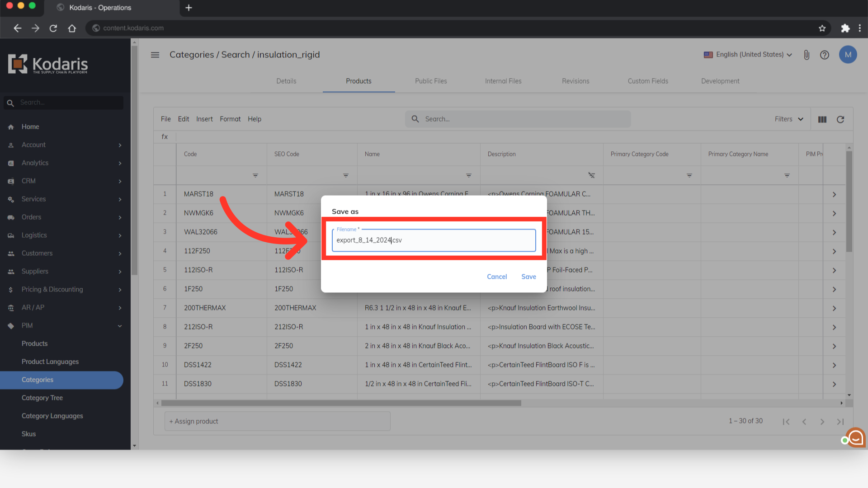Viewport: 868px width, 488px height.
Task: Click the column chooser icon
Action: point(822,119)
